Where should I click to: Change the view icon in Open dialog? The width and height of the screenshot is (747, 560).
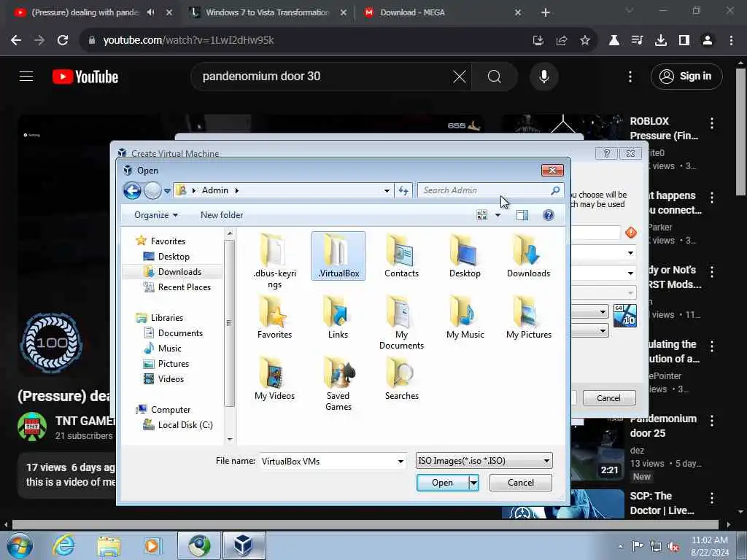482,215
